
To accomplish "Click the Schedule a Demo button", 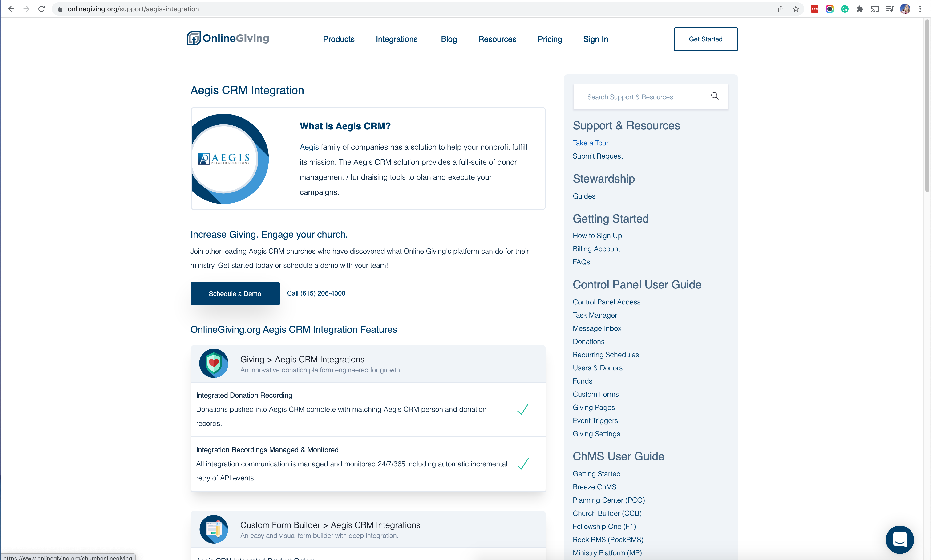I will (235, 294).
